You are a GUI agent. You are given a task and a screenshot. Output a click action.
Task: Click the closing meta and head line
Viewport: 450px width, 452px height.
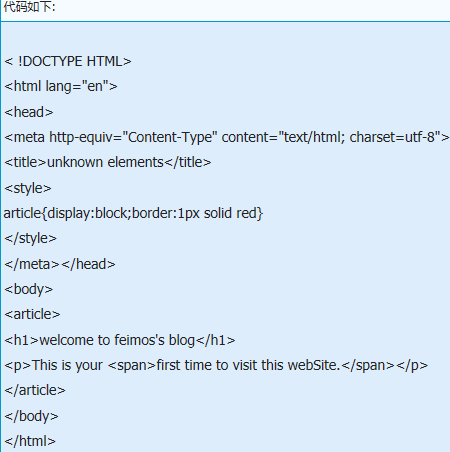[x=60, y=264]
